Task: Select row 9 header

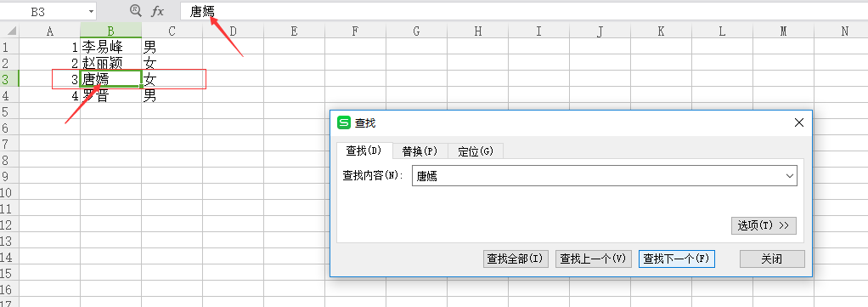Action: [9, 176]
